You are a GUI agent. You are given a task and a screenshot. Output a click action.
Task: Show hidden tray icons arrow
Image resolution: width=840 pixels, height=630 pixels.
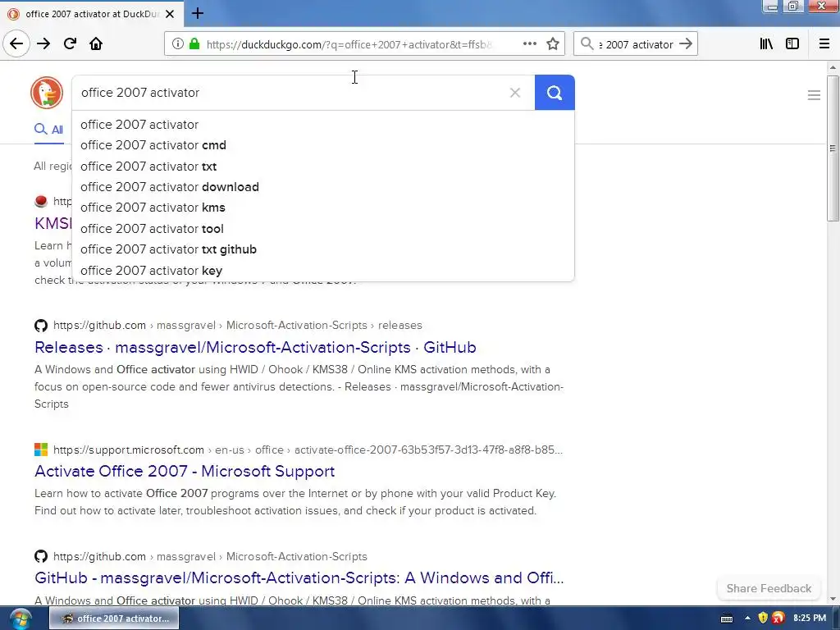747,619
